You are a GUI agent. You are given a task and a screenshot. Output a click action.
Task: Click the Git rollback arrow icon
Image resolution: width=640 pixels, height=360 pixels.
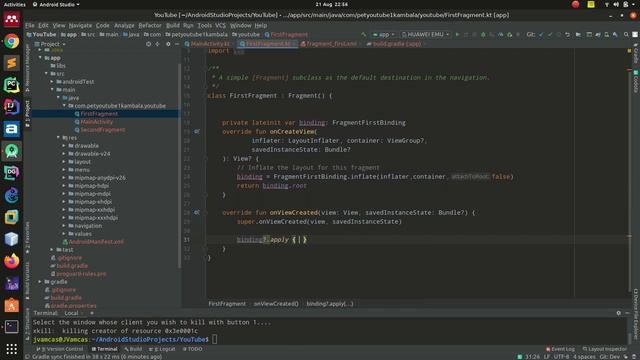click(567, 35)
